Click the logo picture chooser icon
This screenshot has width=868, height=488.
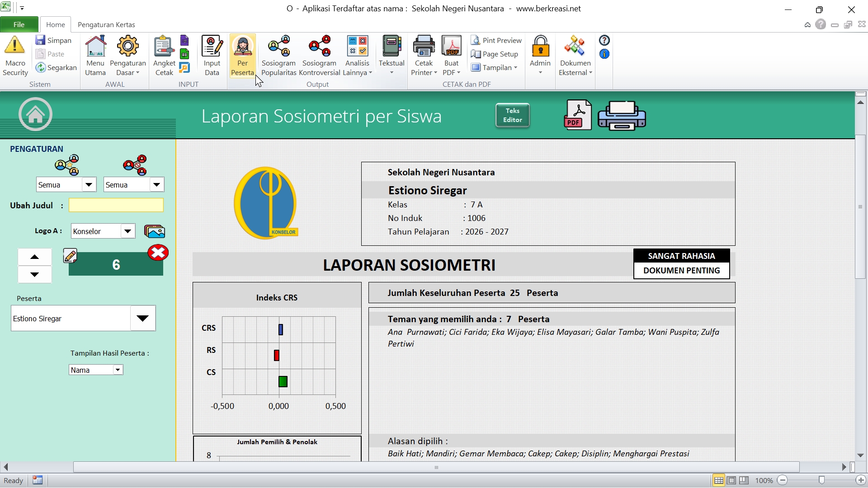click(x=155, y=231)
